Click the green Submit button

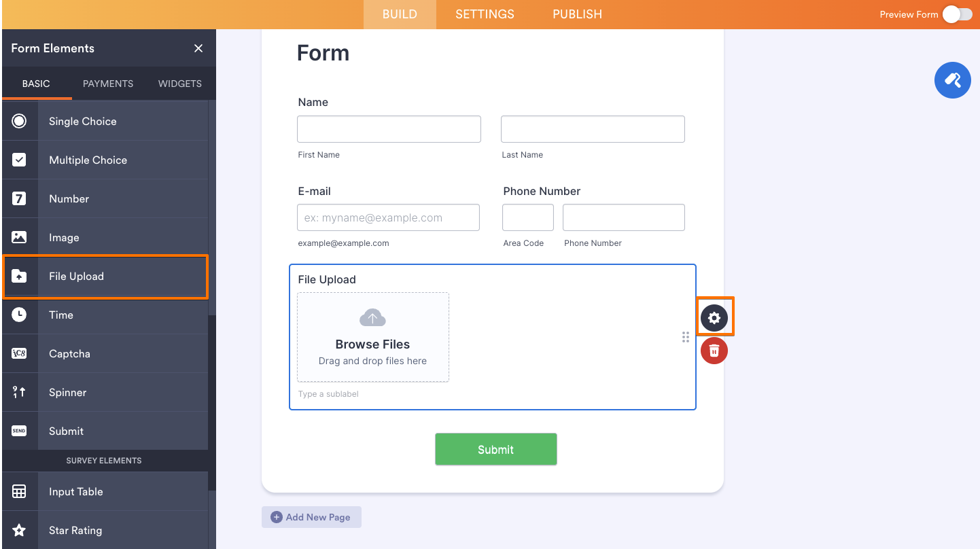(x=495, y=449)
